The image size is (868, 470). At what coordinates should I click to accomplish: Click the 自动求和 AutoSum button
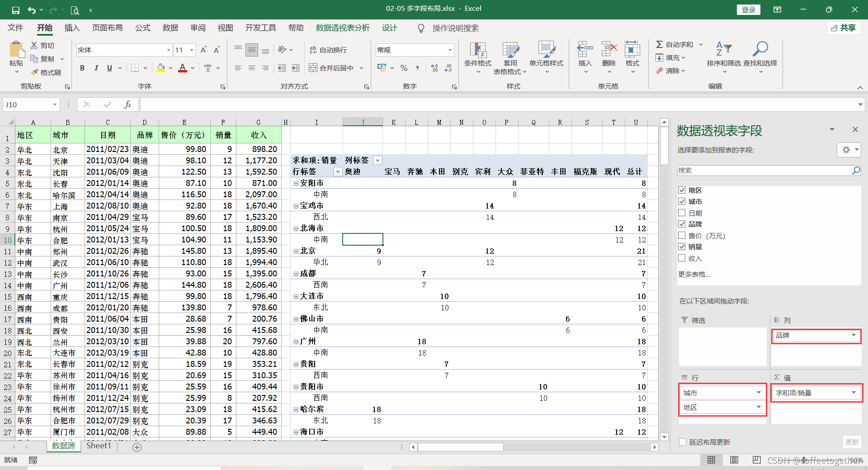675,44
